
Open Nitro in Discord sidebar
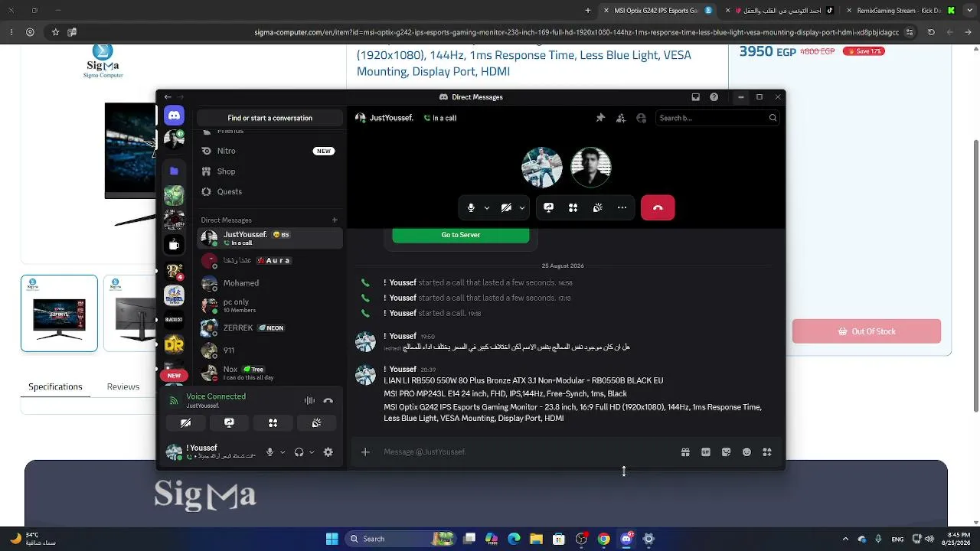click(269, 151)
